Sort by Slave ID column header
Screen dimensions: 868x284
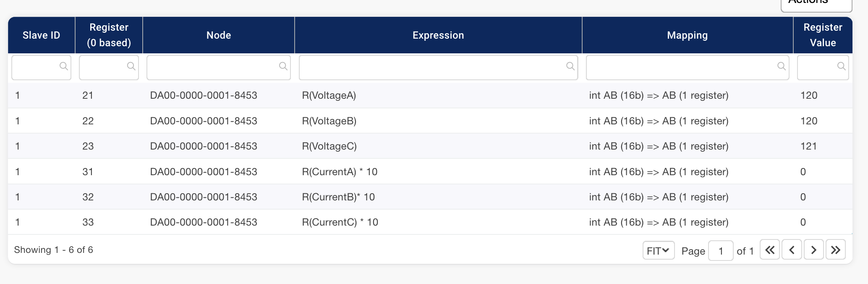click(41, 35)
